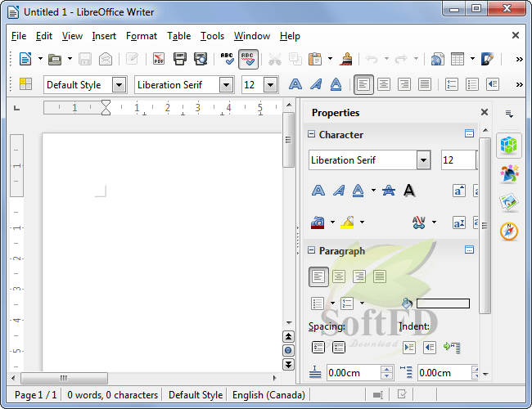Open Navigator compass sidebar tab

pos(509,231)
